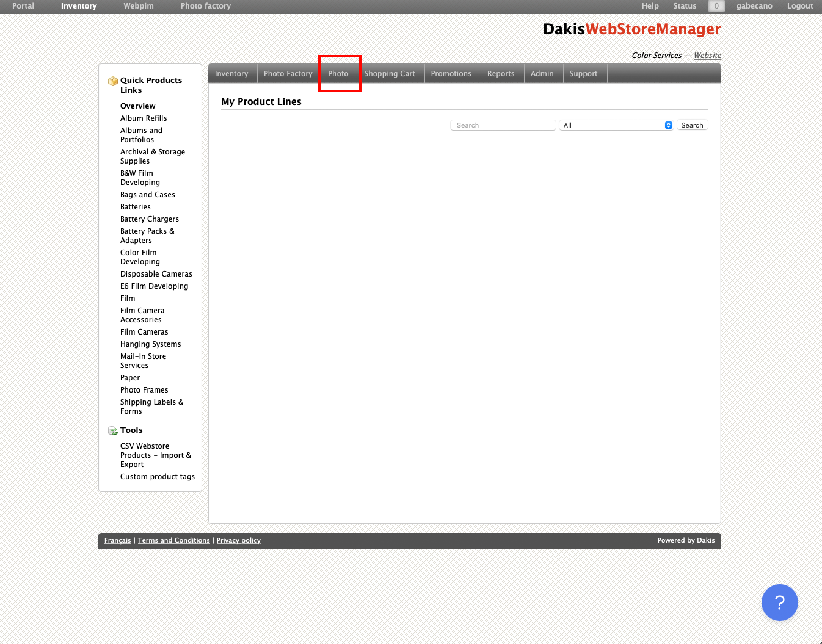Screen dimensions: 822x644
Task: Open the Privacy policy link
Action: click(x=238, y=541)
